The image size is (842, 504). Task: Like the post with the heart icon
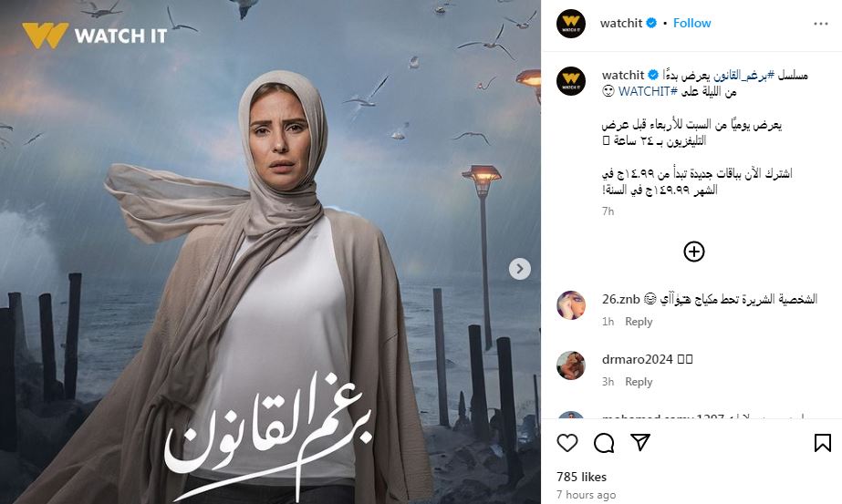567,443
